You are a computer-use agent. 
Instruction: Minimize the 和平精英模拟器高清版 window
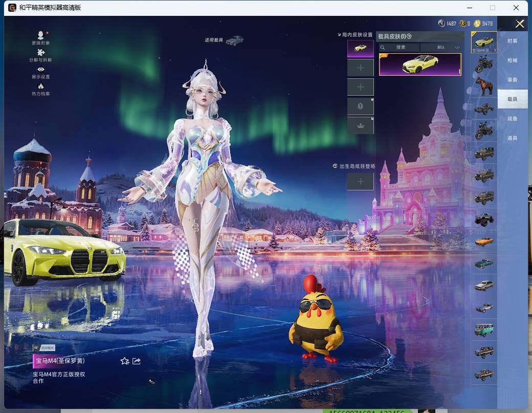pyautogui.click(x=470, y=8)
